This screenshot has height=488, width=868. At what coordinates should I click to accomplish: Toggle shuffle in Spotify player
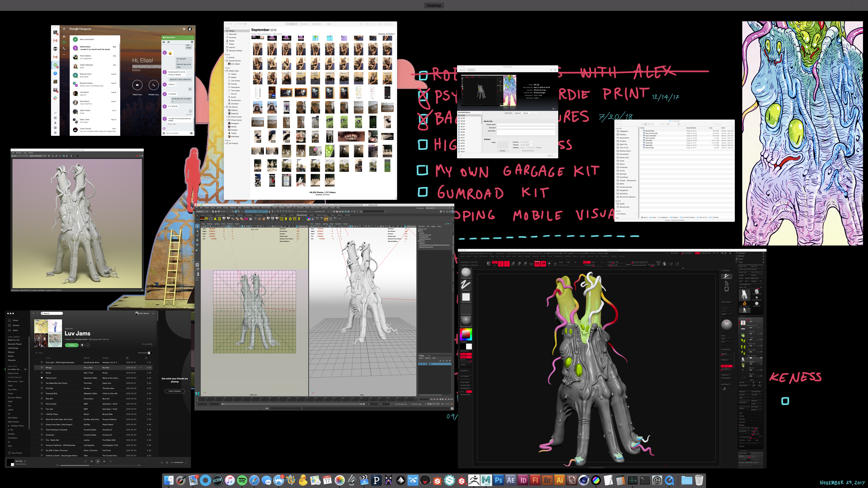pos(85,461)
